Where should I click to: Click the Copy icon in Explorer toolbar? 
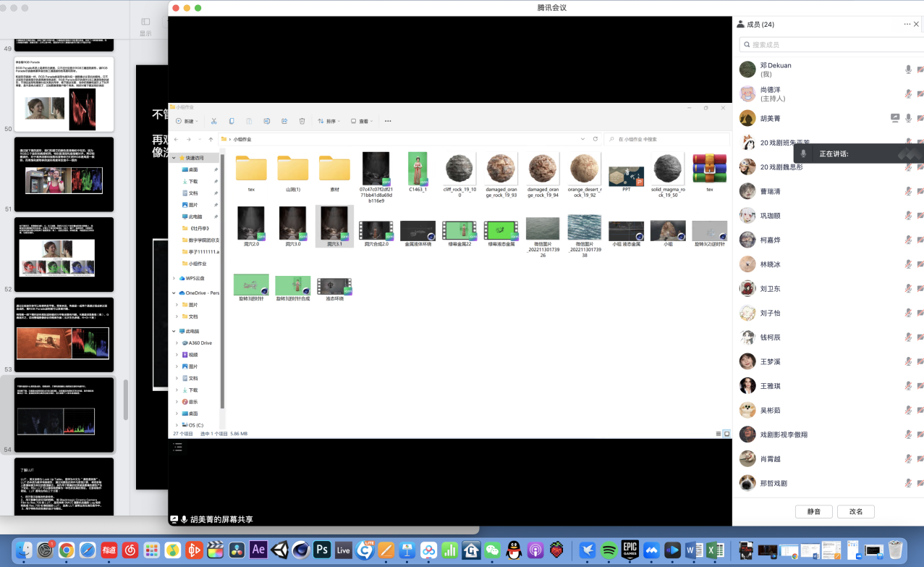click(x=232, y=121)
